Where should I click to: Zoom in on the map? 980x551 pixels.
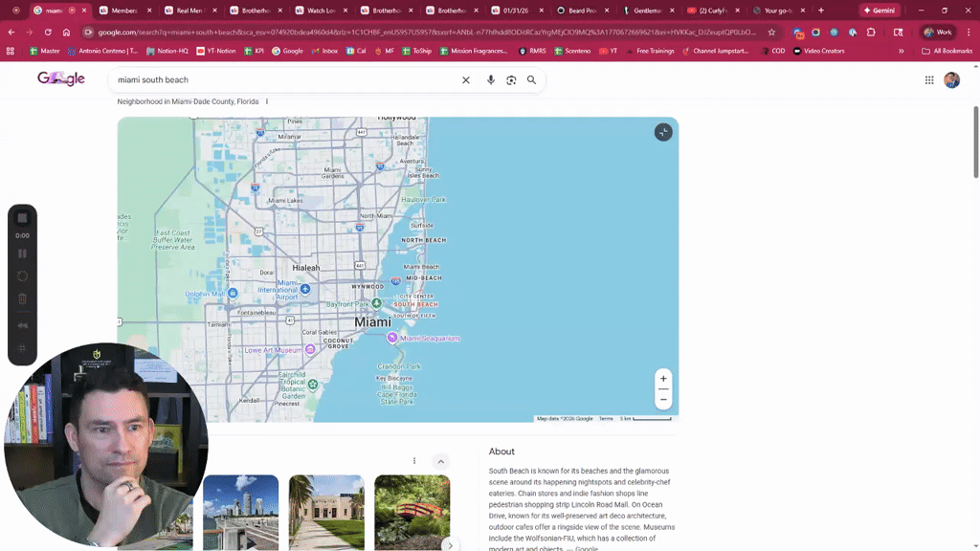663,379
